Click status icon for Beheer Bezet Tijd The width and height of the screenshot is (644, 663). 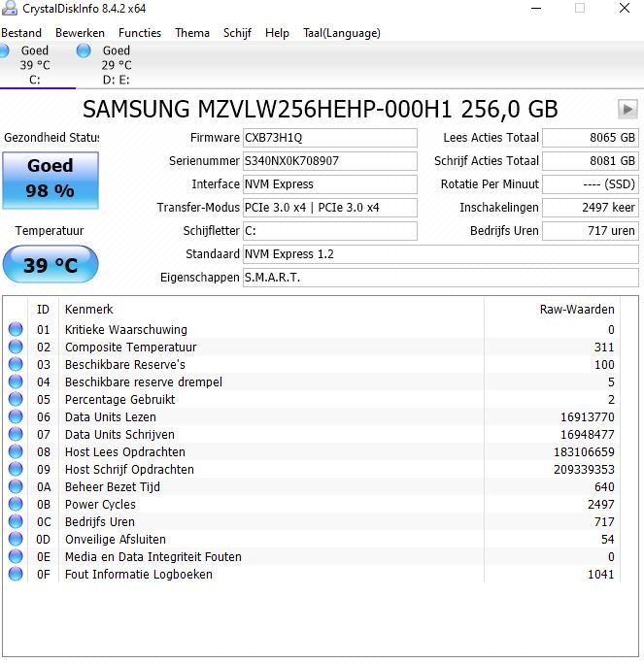tap(16, 486)
